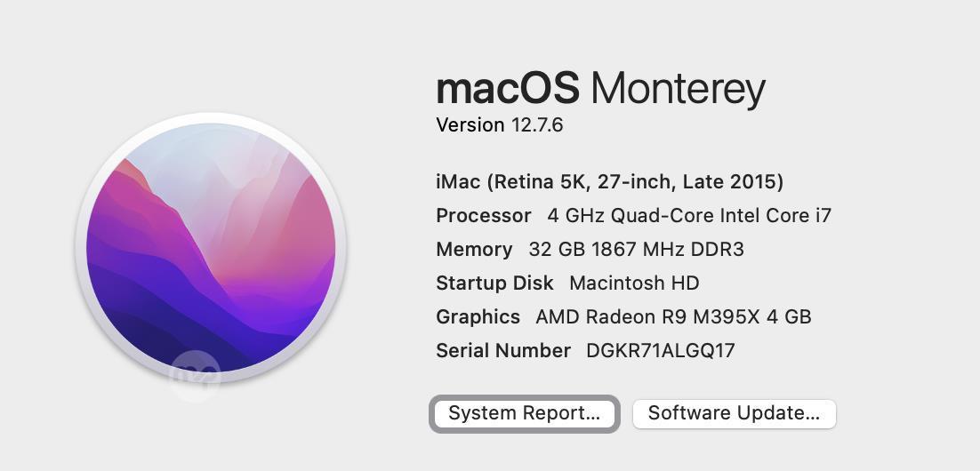Select the iMac Retina 5K model line
This screenshot has height=471, width=980.
609,182
